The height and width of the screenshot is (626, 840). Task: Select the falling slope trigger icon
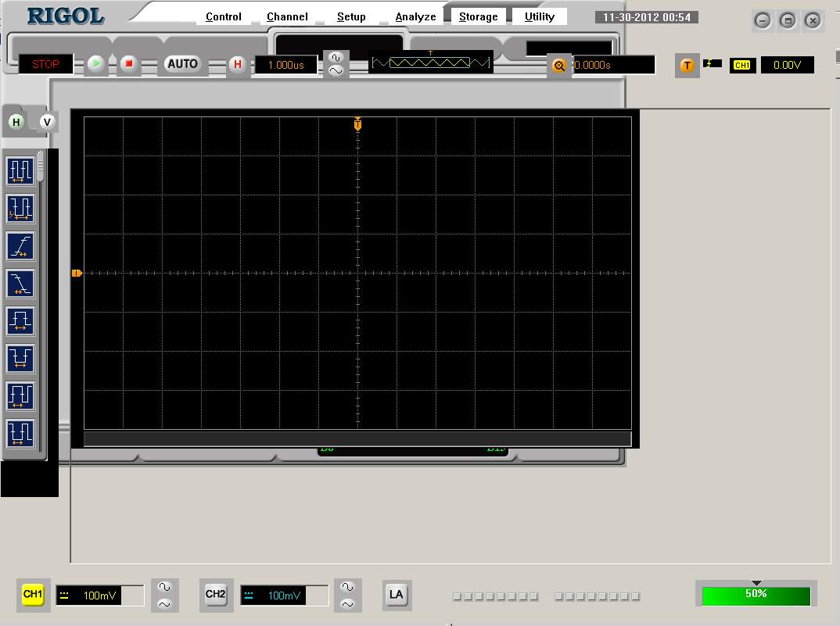point(20,284)
